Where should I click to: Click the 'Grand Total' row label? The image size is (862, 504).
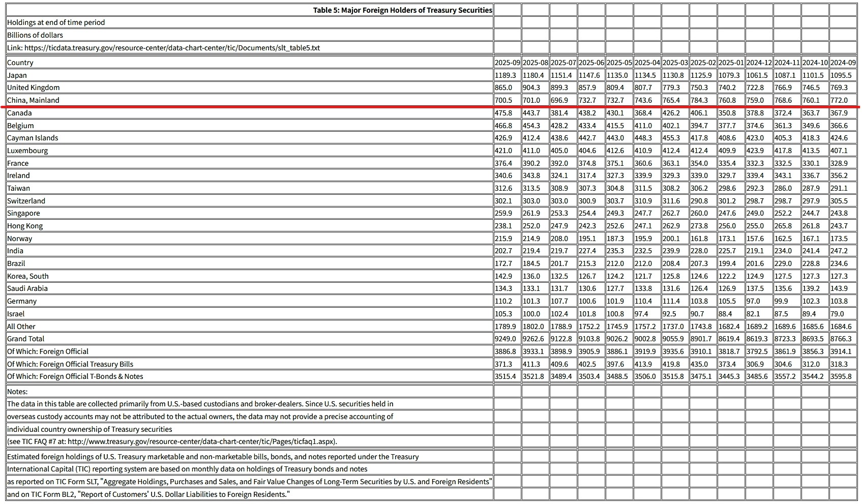click(x=25, y=339)
